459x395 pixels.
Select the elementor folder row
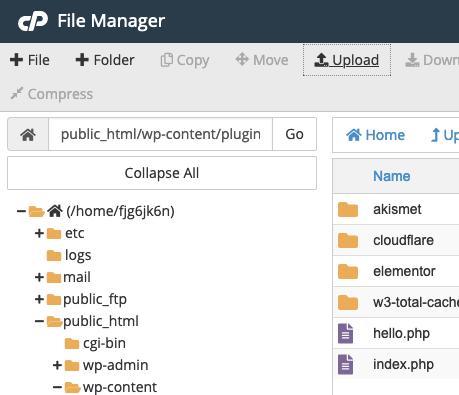click(396, 271)
